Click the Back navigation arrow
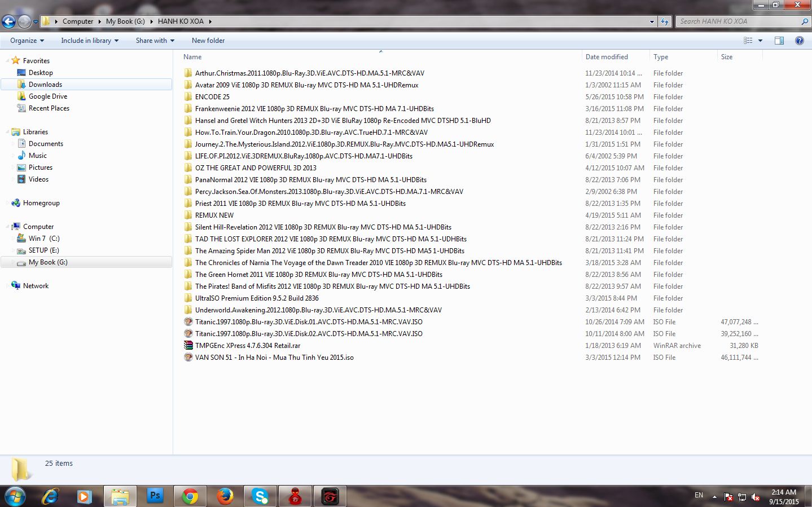 8,21
